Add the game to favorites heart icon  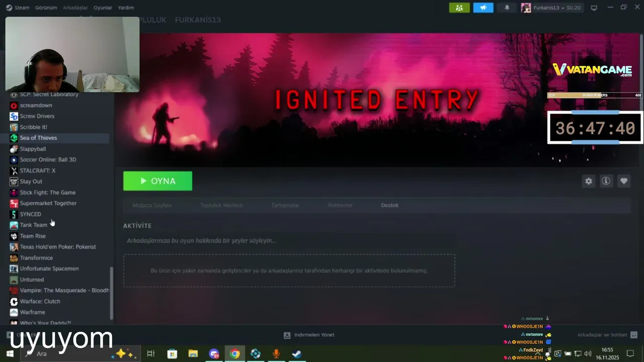[624, 181]
